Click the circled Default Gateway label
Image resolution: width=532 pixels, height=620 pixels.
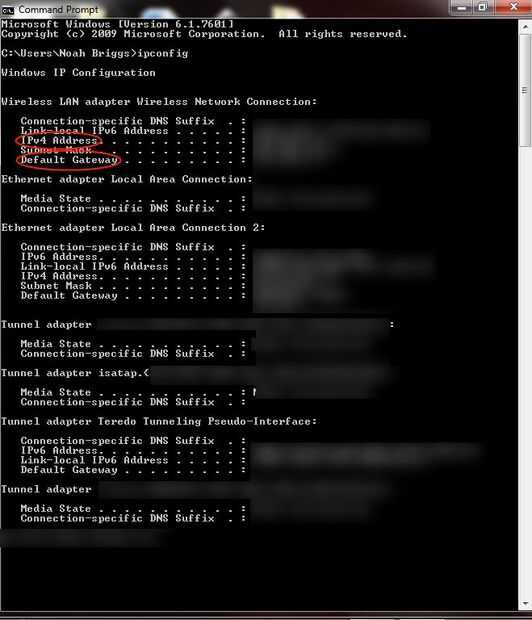69,160
